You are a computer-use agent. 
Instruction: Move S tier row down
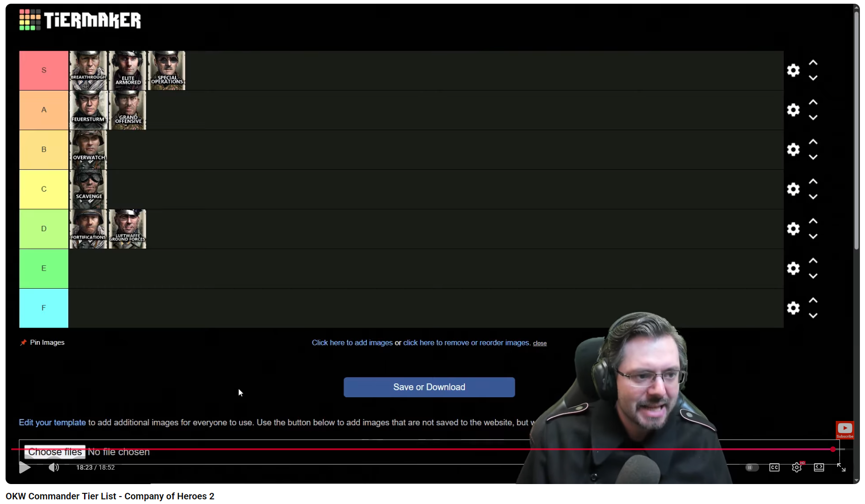tap(813, 78)
